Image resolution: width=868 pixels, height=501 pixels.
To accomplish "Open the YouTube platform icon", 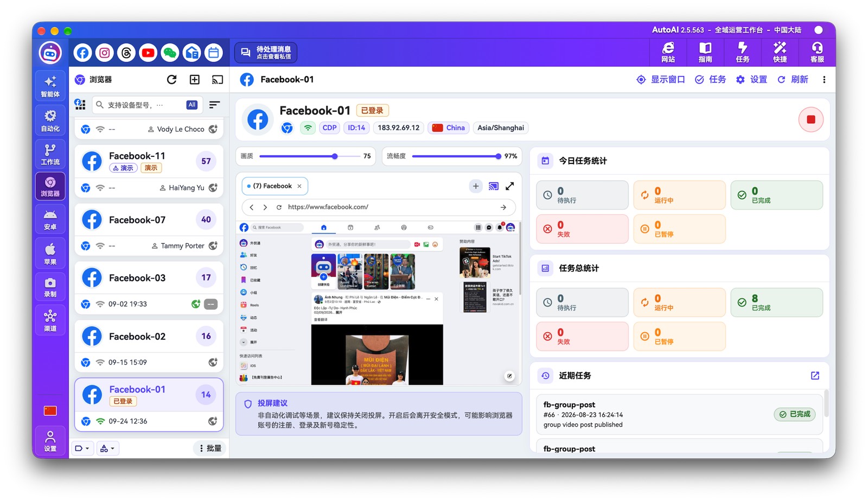I will (x=148, y=53).
